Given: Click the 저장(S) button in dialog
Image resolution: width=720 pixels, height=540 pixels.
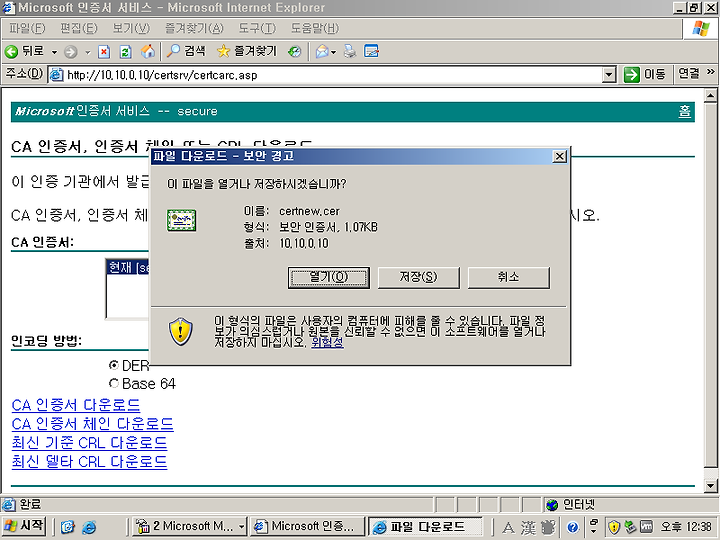Looking at the screenshot, I should (418, 277).
